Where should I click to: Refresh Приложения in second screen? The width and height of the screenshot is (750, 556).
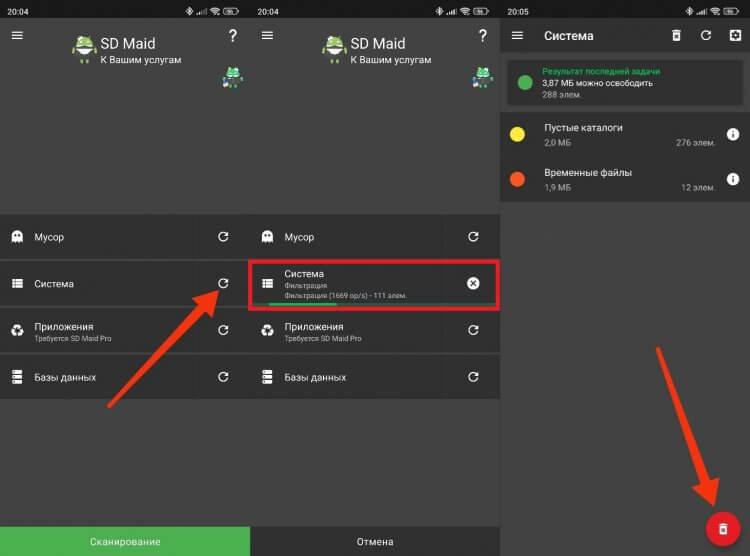(473, 330)
